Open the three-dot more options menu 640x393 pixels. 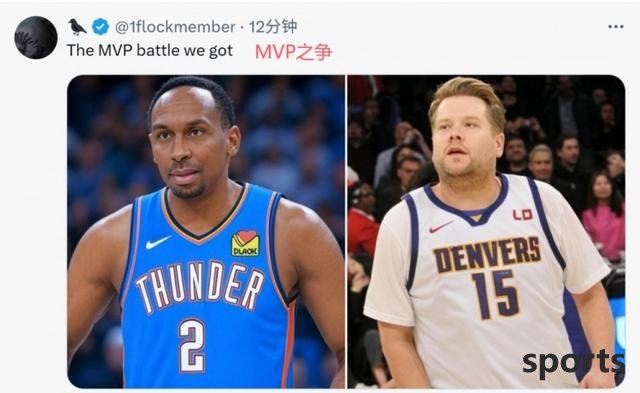click(x=616, y=27)
